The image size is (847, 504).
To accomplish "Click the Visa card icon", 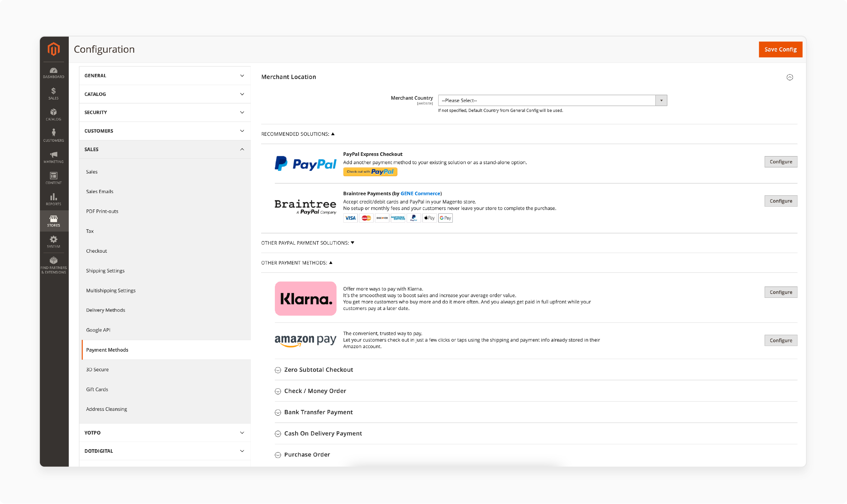I will tap(350, 218).
